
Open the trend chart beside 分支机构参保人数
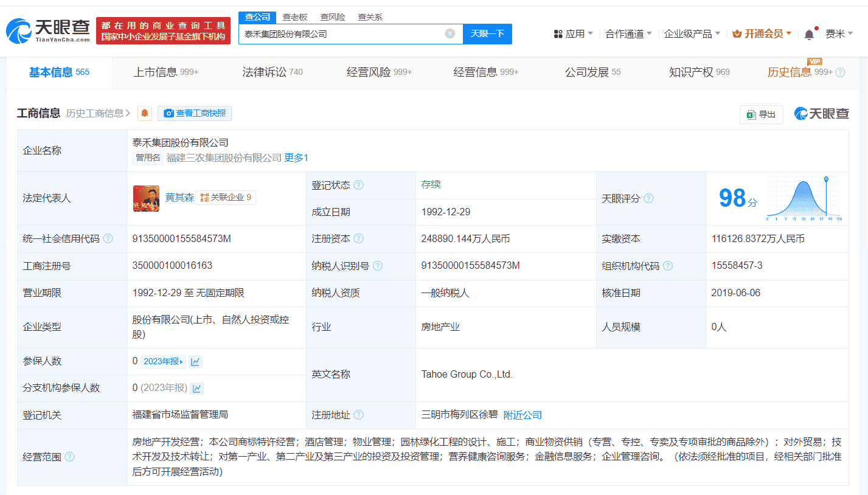tap(198, 388)
